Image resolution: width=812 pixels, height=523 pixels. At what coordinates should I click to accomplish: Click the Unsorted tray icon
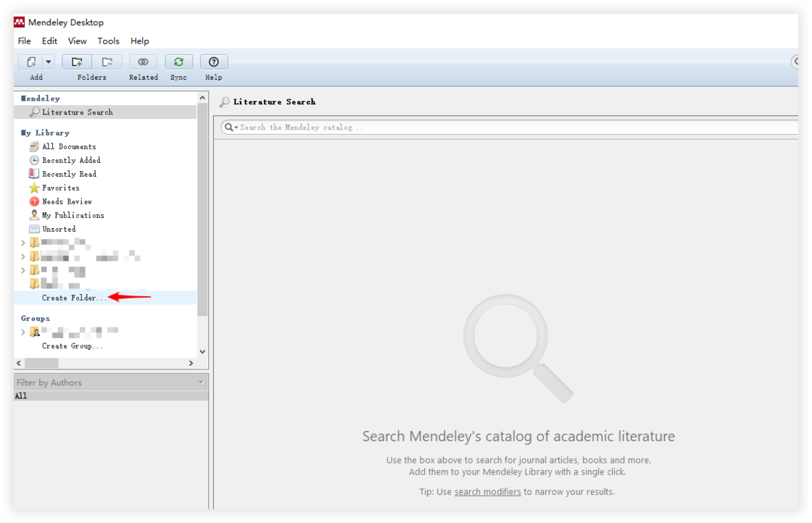point(34,229)
